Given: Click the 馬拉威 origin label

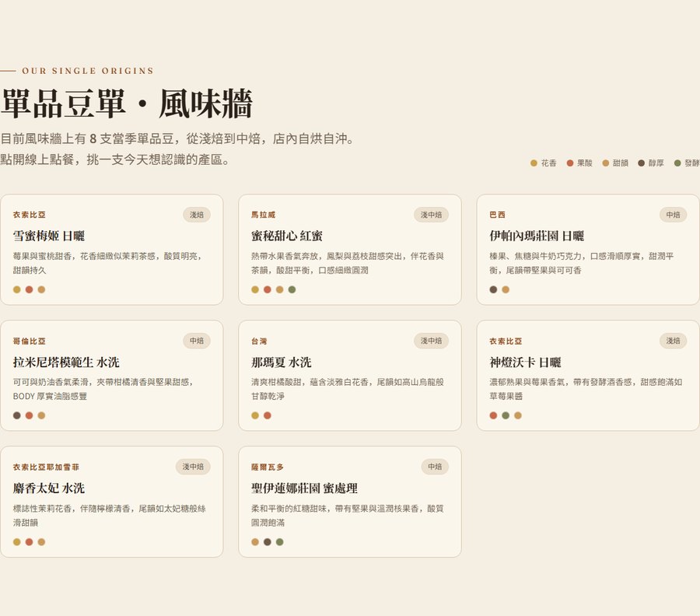Looking at the screenshot, I should click(264, 215).
